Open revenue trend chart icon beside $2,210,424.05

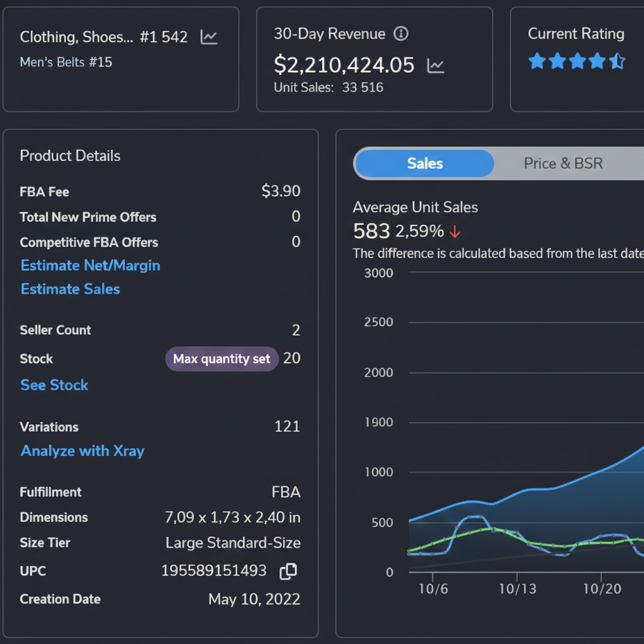coord(435,66)
